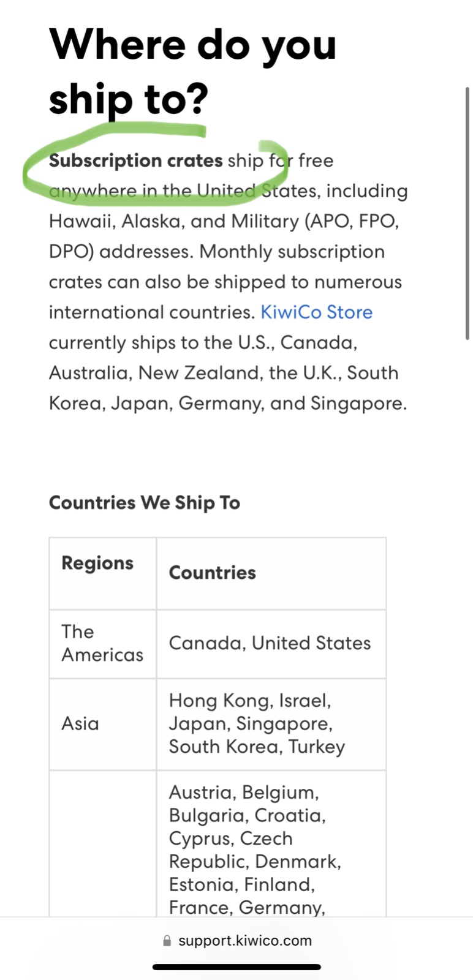Click the "international countries." text
Image resolution: width=473 pixels, height=980 pixels.
[x=151, y=312]
